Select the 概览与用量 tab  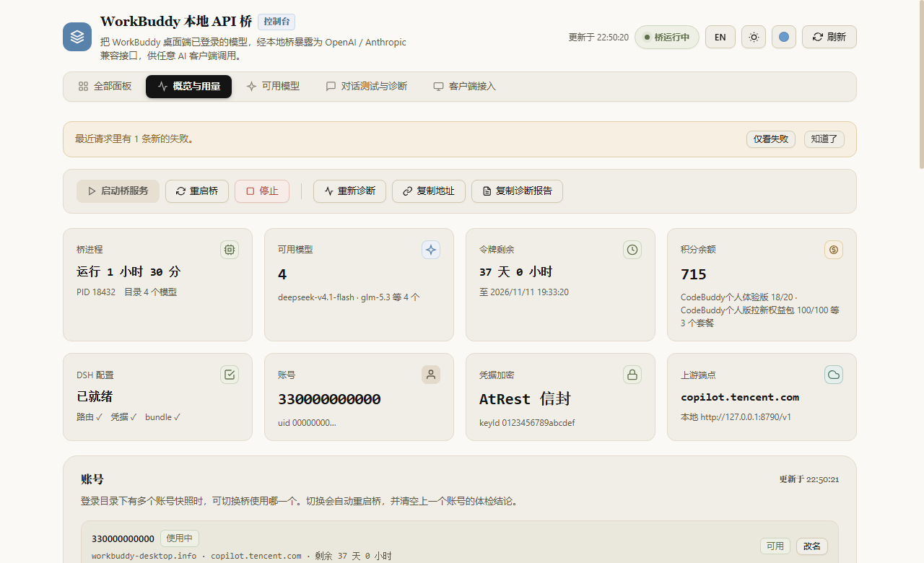tap(188, 87)
